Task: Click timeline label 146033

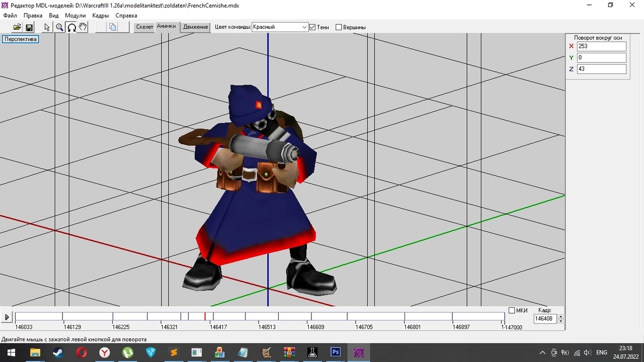Action: pyautogui.click(x=24, y=327)
